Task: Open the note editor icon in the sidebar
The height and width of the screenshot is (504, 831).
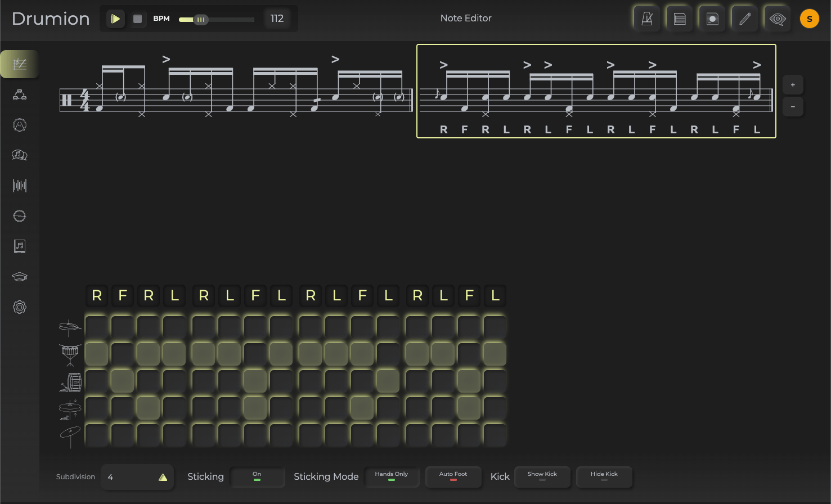Action: point(20,64)
